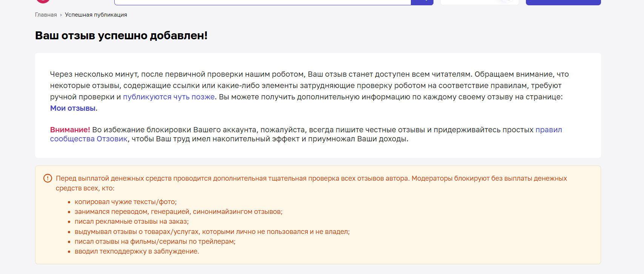Screen dimensions: 644x274
Task: Click the Перед выплатой денежных средств warning text
Action: 311,183
